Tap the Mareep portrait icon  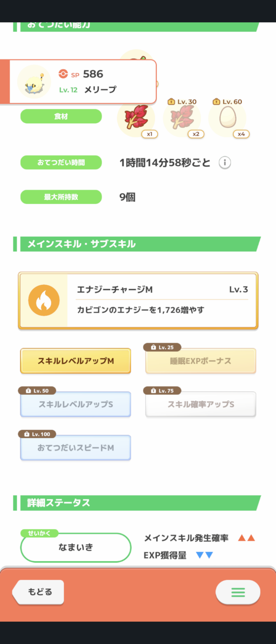click(x=34, y=82)
